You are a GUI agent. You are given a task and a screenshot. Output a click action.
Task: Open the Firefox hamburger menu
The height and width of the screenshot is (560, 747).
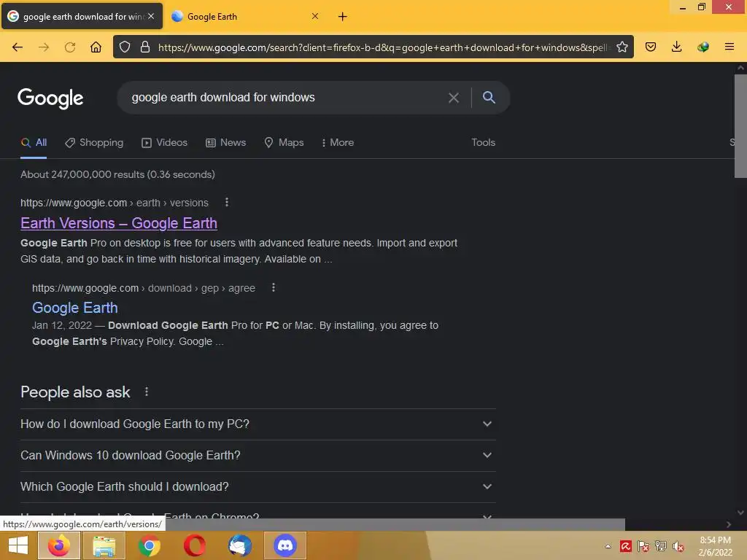(729, 47)
